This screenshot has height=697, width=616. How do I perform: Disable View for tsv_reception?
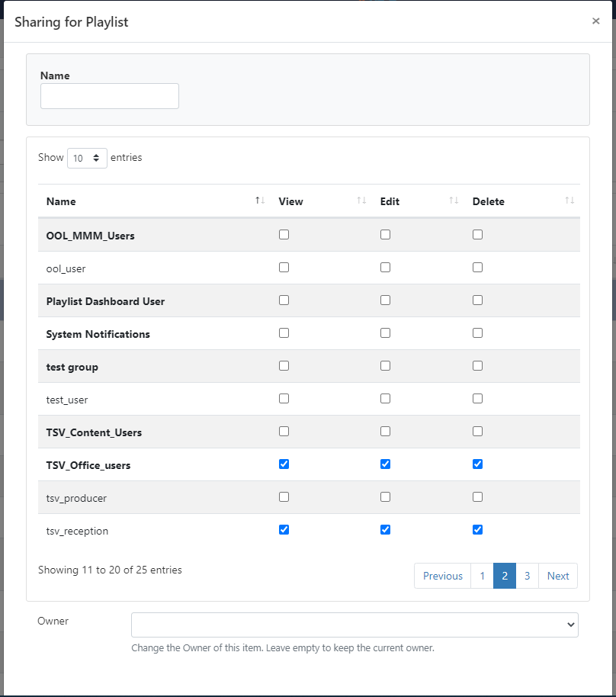click(x=284, y=530)
